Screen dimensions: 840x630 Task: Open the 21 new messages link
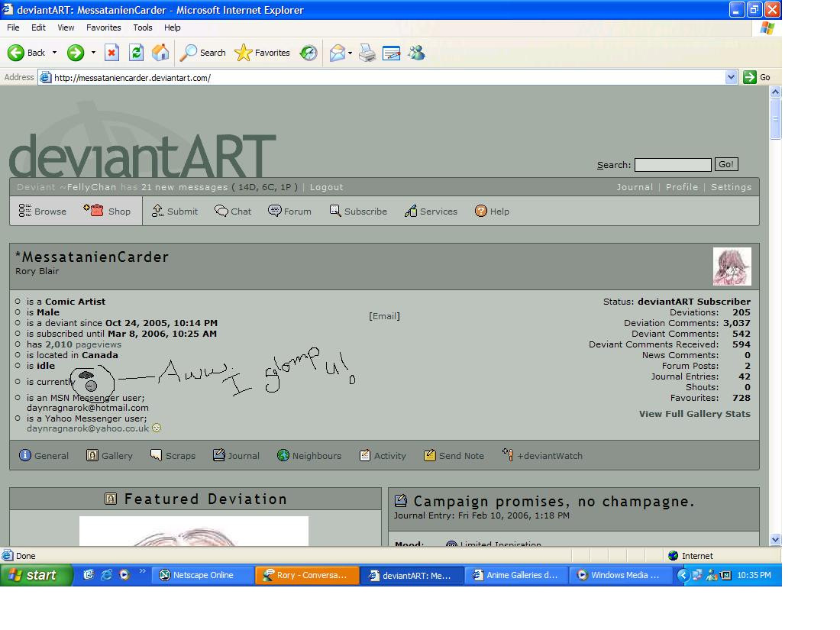(184, 187)
